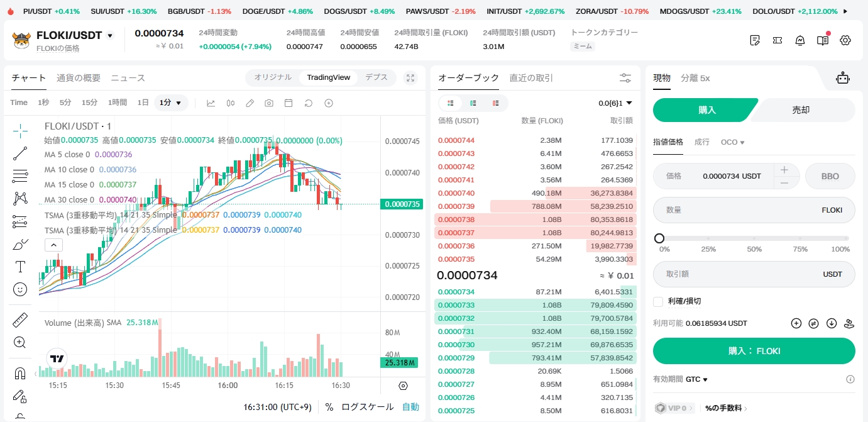Change the candlestick chart type
Screen dimensions: 868x422
(230, 103)
